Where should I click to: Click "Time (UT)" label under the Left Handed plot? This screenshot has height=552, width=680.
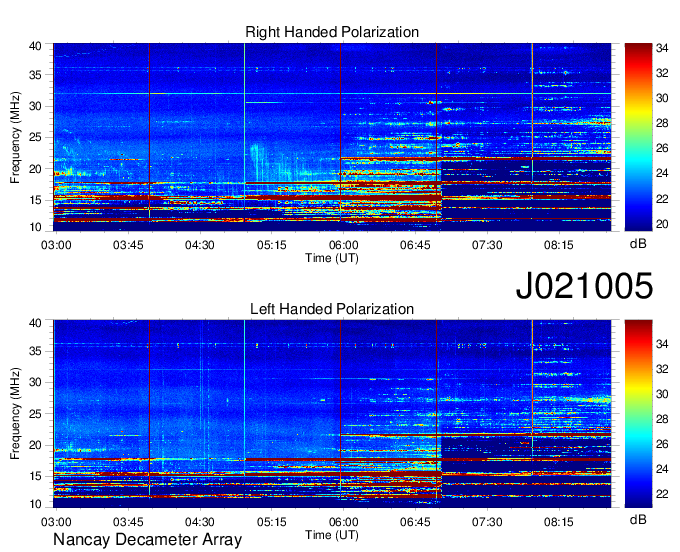pyautogui.click(x=332, y=535)
